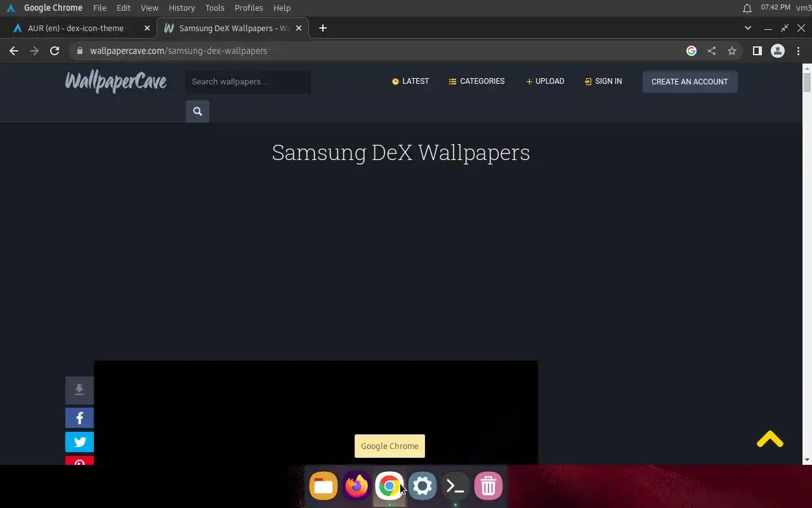Open CATEGORIES link
Image resolution: width=812 pixels, height=508 pixels.
coord(476,81)
